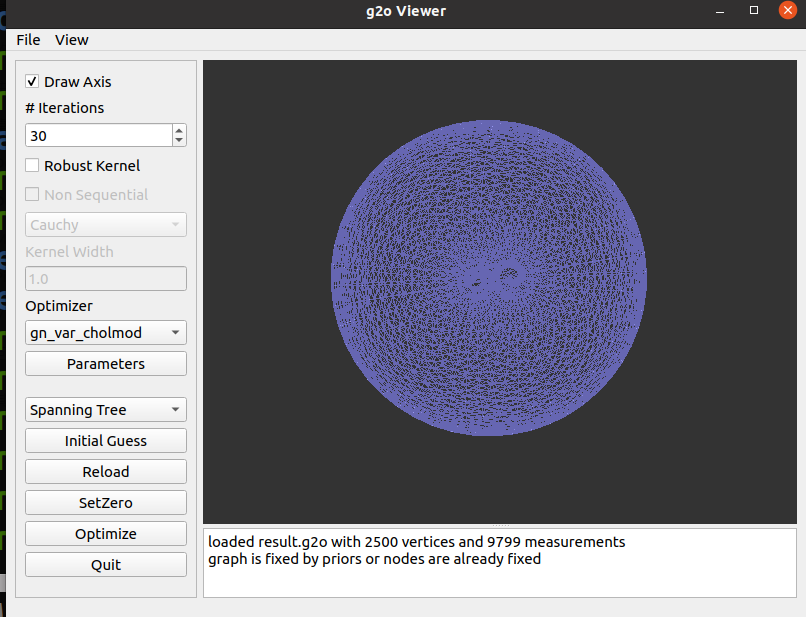Maximize the g2o Viewer window

coord(754,10)
